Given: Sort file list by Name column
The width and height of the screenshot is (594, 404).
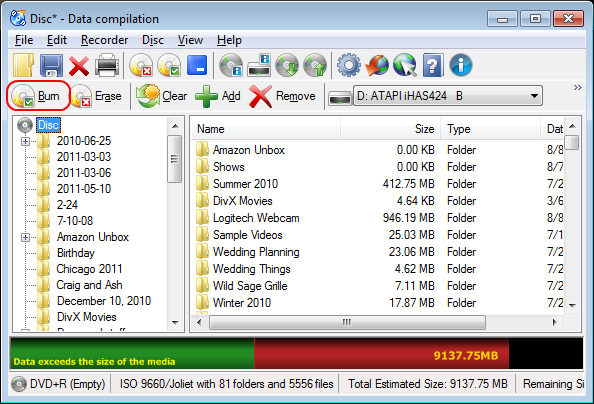Looking at the screenshot, I should tap(265, 129).
